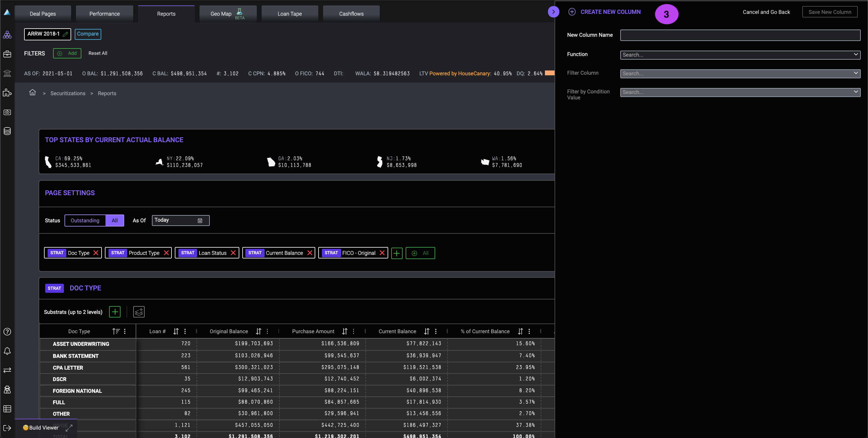
Task: Click the home breadcrumb icon
Action: (x=32, y=92)
